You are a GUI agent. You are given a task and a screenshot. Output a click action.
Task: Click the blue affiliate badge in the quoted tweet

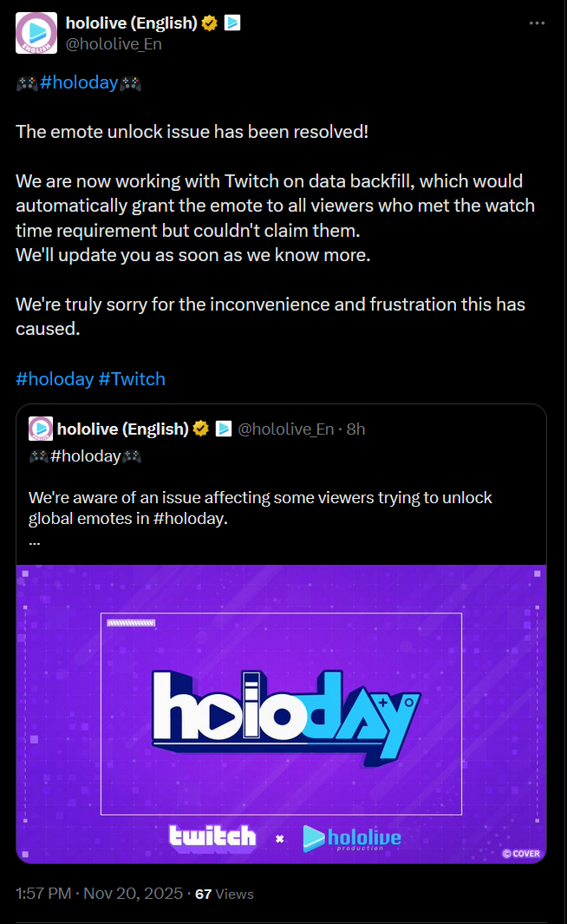pos(223,429)
